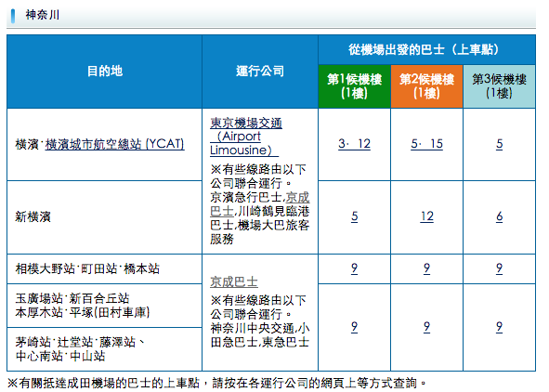Screen dimensions: 549x392
Task: Click Terminal 2 stop '5・15' for YCAT
Action: pyautogui.click(x=426, y=144)
